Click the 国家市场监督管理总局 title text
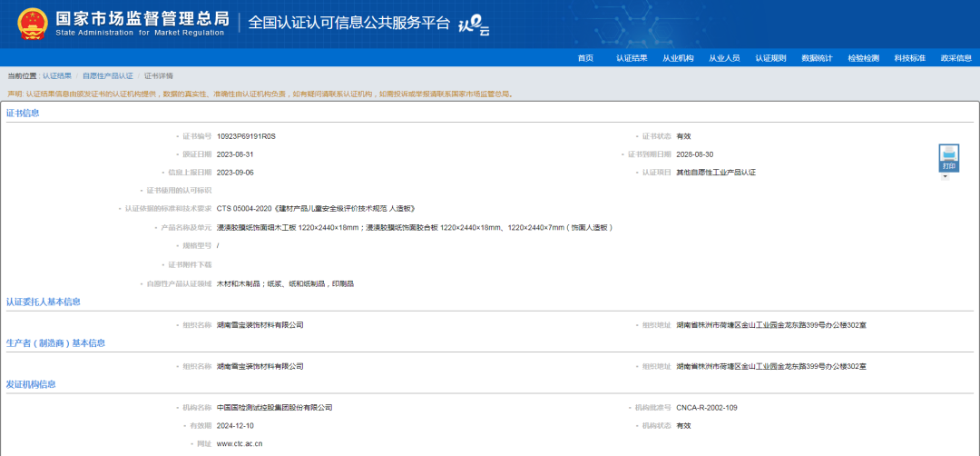Screen dimensions: 980x456 pyautogui.click(x=142, y=18)
